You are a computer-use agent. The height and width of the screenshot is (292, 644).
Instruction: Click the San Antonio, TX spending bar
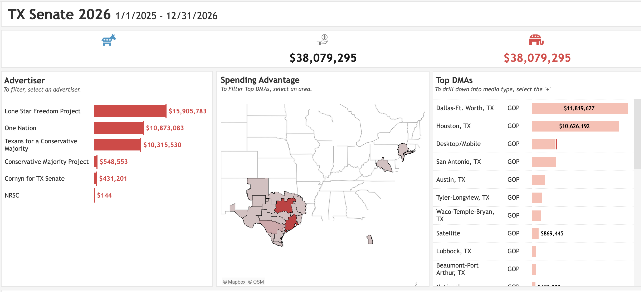pos(544,162)
